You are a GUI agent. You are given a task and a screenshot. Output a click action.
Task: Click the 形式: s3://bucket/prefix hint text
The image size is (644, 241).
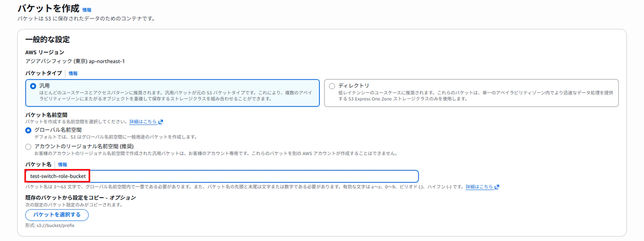click(50, 226)
